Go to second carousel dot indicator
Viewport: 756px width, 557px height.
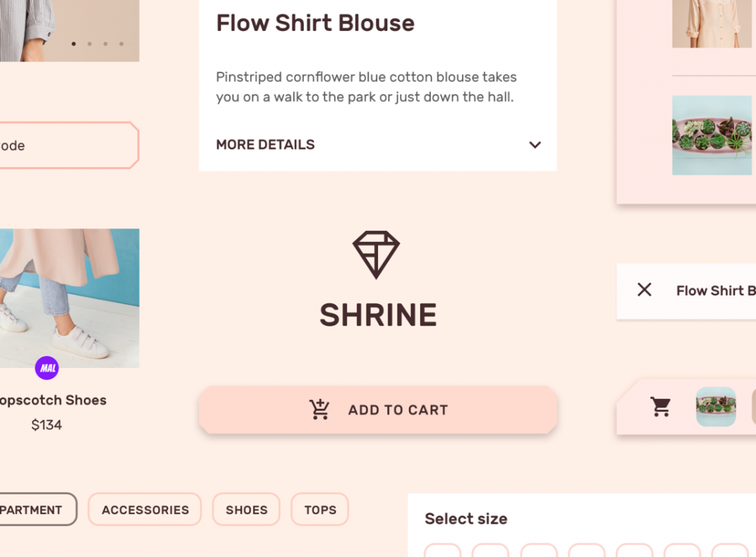point(89,44)
